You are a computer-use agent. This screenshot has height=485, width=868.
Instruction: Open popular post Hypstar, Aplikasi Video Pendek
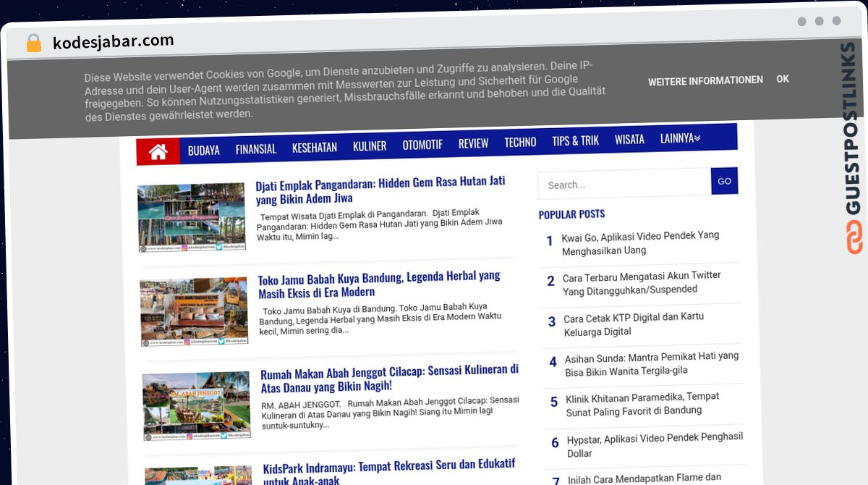click(x=655, y=444)
